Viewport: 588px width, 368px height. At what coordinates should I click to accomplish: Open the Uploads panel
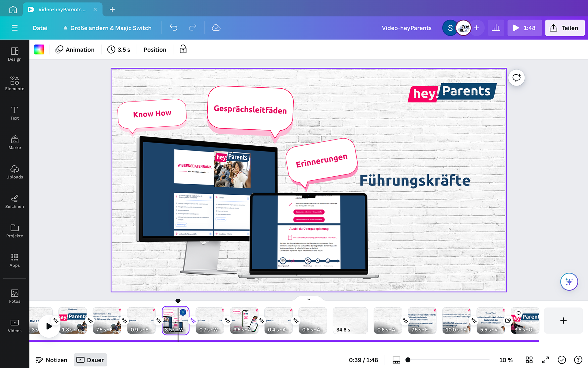pyautogui.click(x=15, y=172)
